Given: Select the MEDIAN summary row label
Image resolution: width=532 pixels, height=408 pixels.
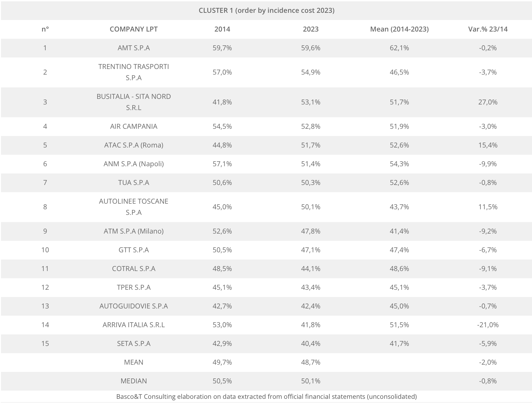Looking at the screenshot, I should click(133, 381).
